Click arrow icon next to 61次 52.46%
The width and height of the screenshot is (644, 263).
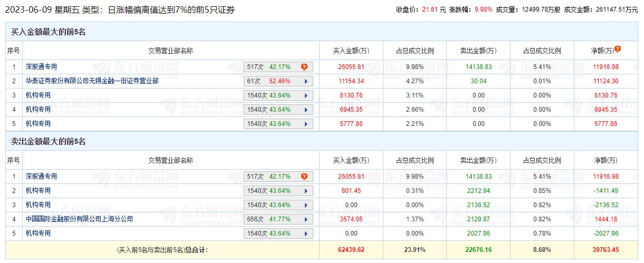tap(306, 81)
